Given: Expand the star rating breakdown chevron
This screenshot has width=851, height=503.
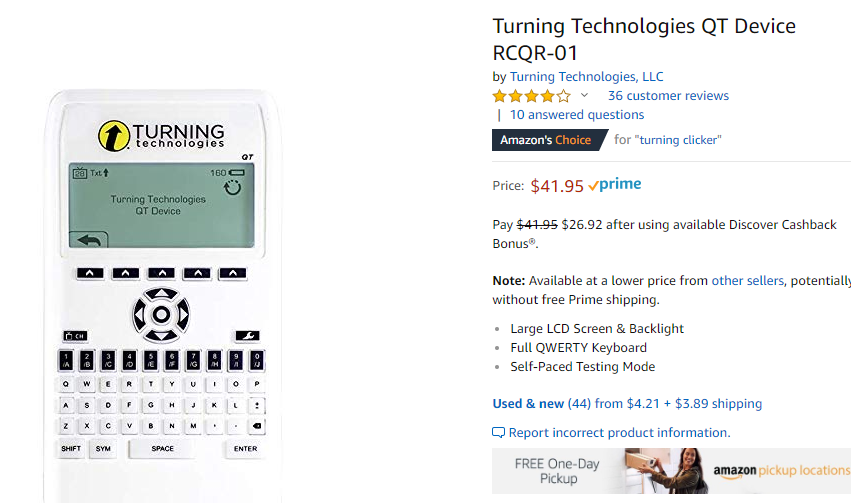Looking at the screenshot, I should point(584,96).
